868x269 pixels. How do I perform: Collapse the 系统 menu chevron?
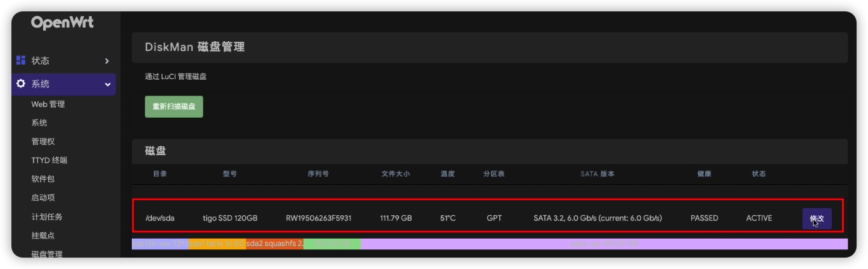click(107, 84)
